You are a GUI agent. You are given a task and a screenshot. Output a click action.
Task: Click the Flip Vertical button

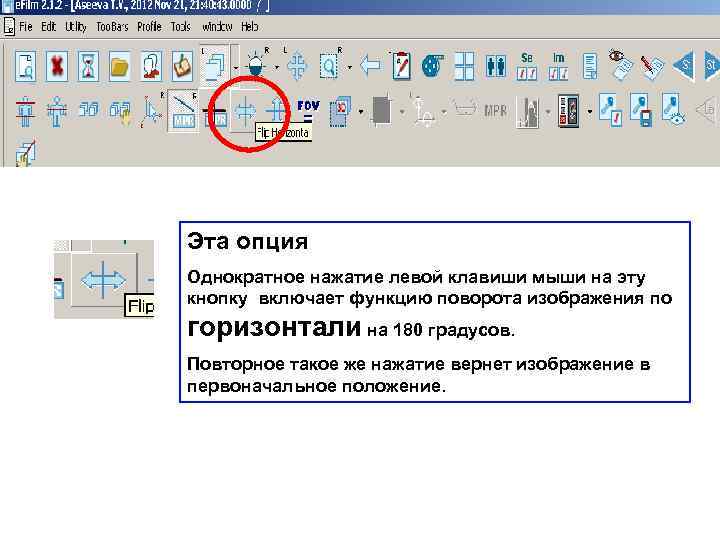click(x=276, y=111)
